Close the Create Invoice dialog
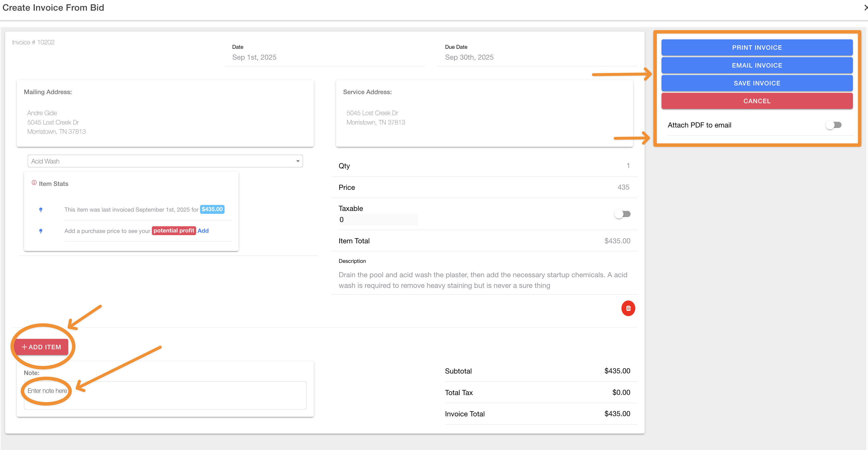 865,7
